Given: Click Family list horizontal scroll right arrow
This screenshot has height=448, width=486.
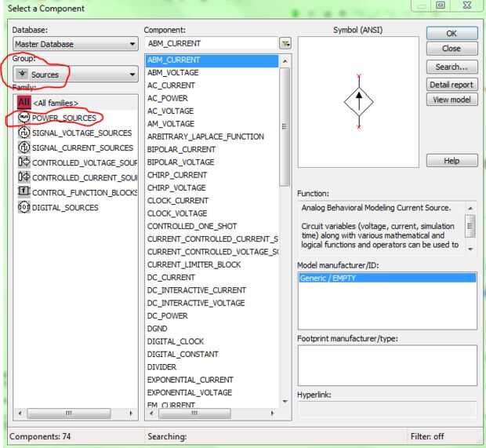Looking at the screenshot, I should [131, 413].
